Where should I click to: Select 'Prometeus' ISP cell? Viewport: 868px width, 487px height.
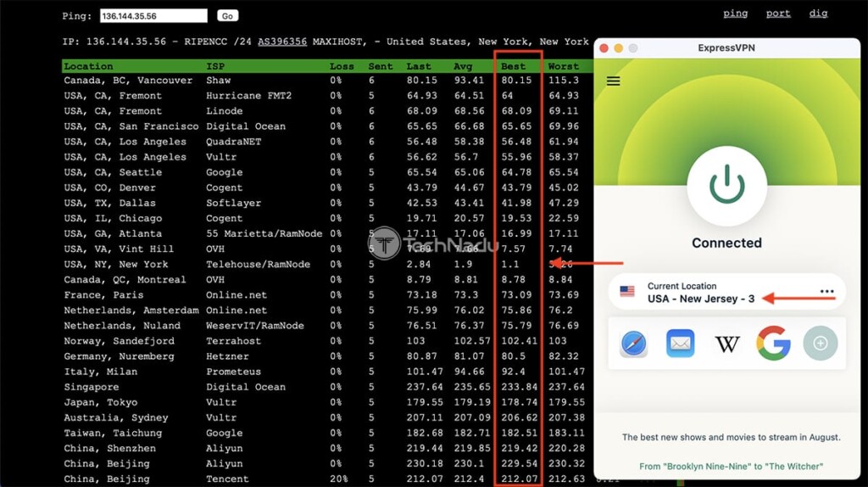click(x=234, y=372)
